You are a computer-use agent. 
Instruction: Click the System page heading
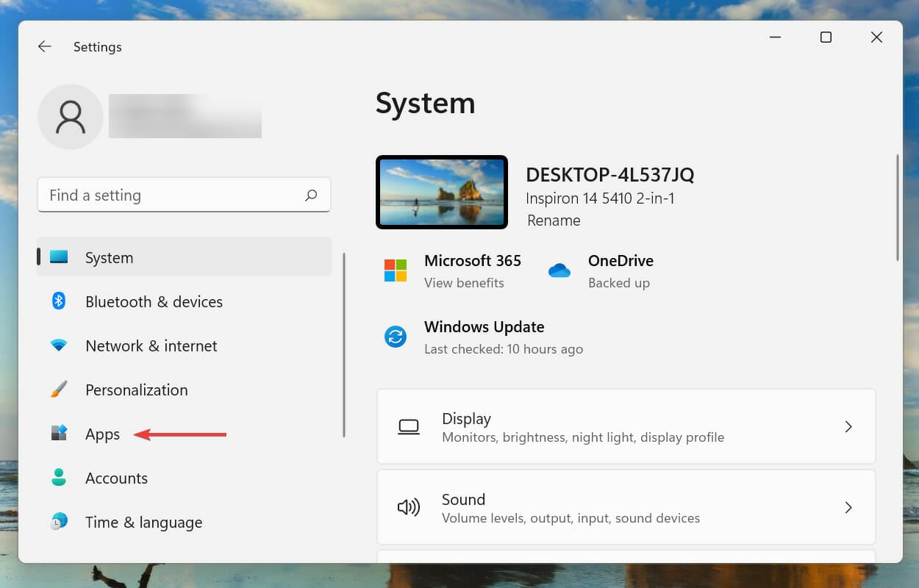426,103
